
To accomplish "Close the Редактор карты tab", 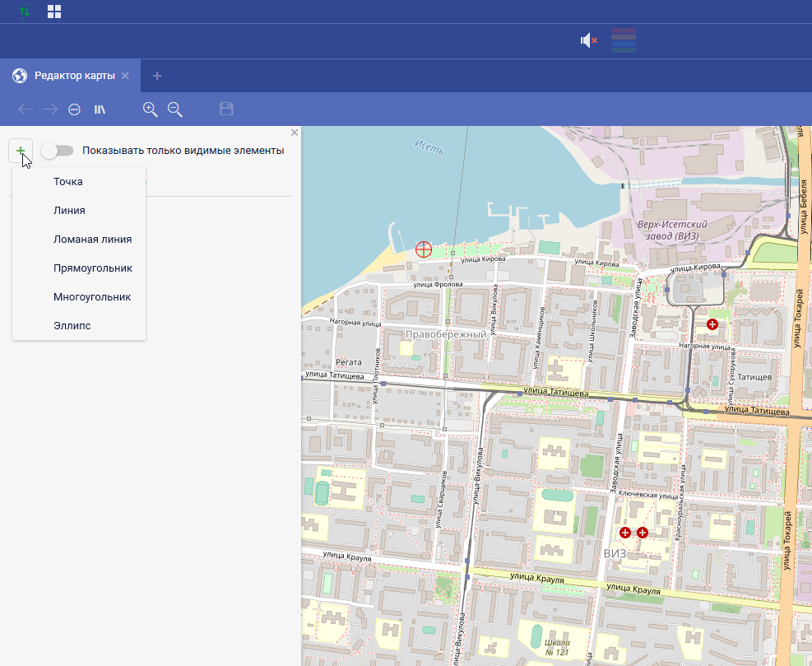I will tap(125, 76).
